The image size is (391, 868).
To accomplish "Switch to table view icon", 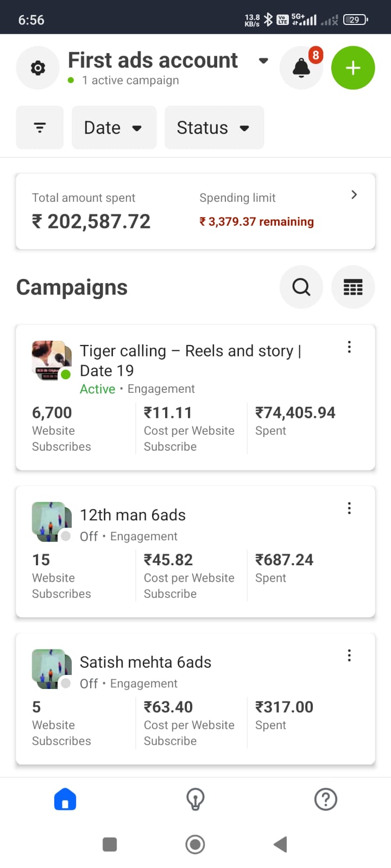I will pyautogui.click(x=353, y=287).
